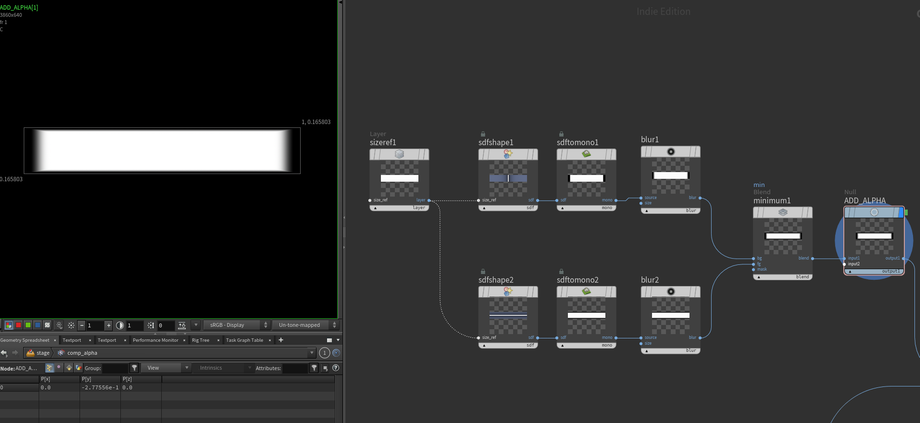Toggle the green channel display button

tap(28, 325)
